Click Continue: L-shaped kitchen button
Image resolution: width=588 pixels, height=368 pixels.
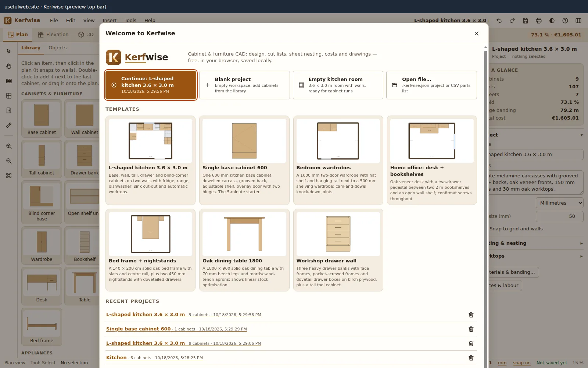[x=151, y=85]
